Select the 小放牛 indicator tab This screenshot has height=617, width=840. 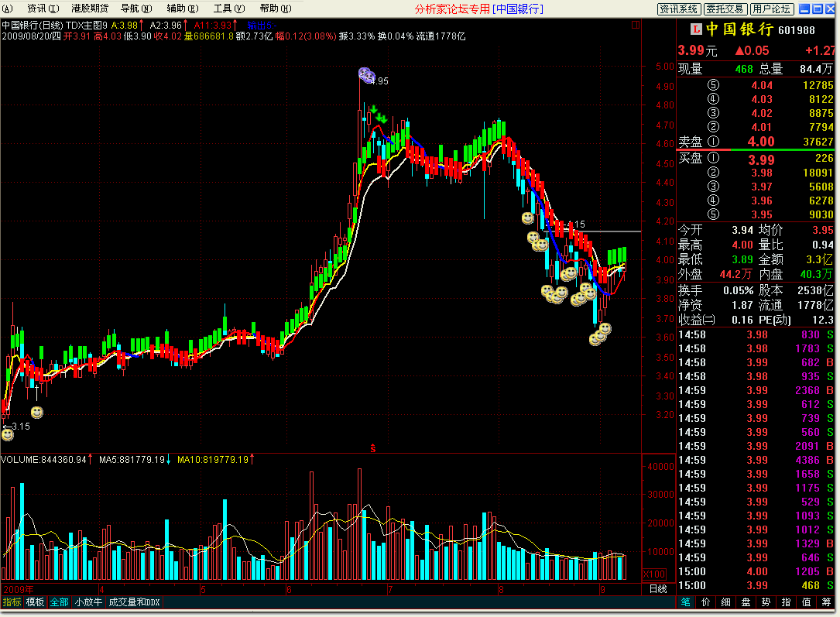88,602
